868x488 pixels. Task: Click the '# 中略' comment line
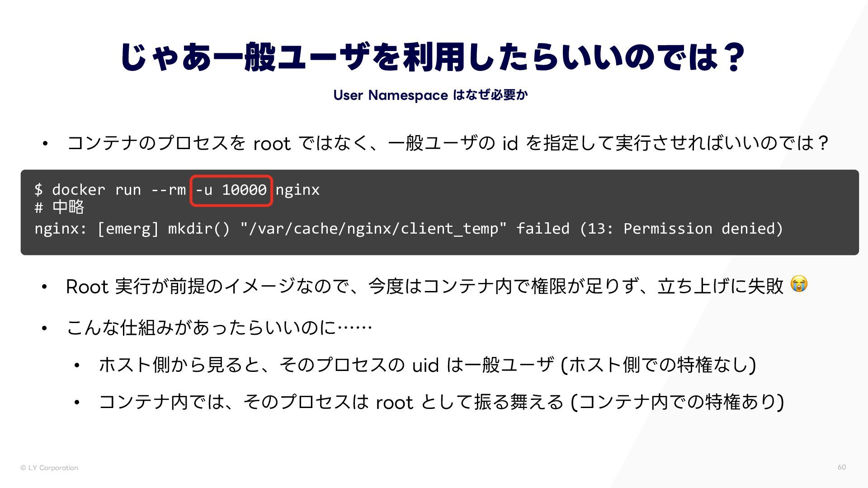coord(59,208)
